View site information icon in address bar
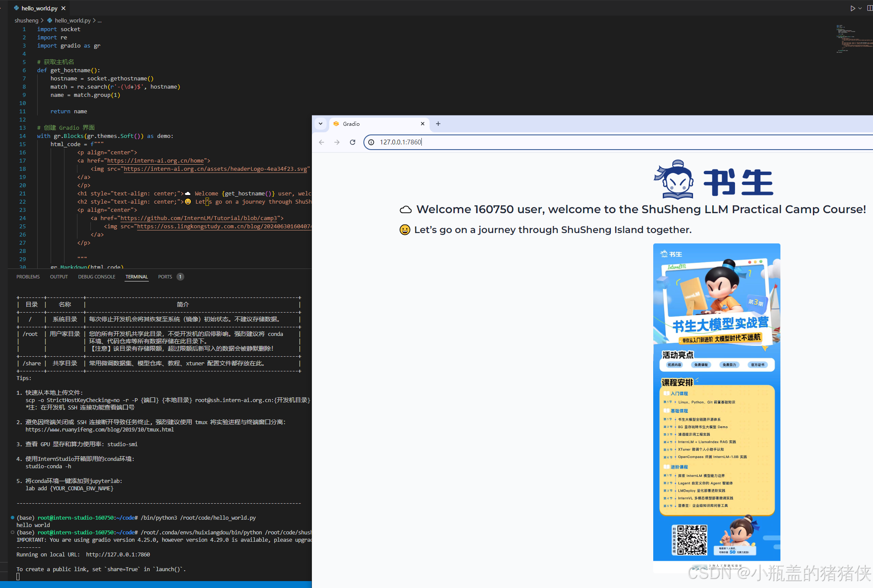The height and width of the screenshot is (588, 873). 371,142
